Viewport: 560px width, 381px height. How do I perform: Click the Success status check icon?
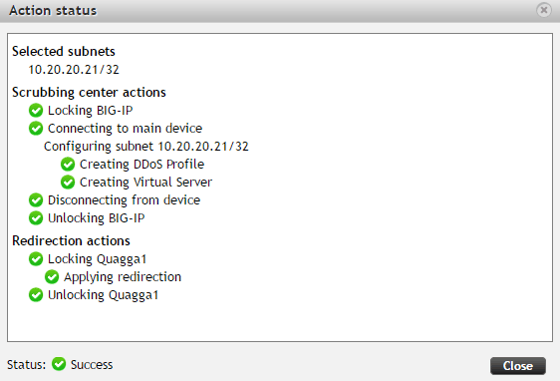[59, 364]
